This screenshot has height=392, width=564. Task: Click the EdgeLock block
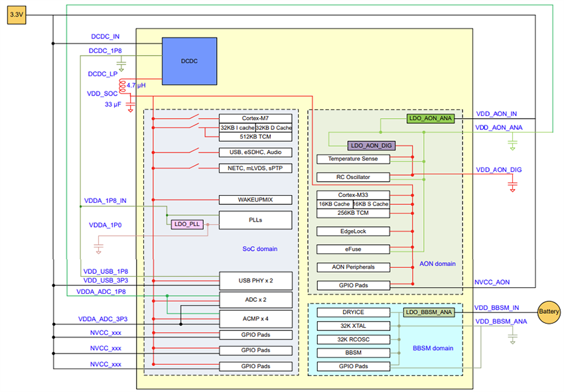tap(353, 231)
